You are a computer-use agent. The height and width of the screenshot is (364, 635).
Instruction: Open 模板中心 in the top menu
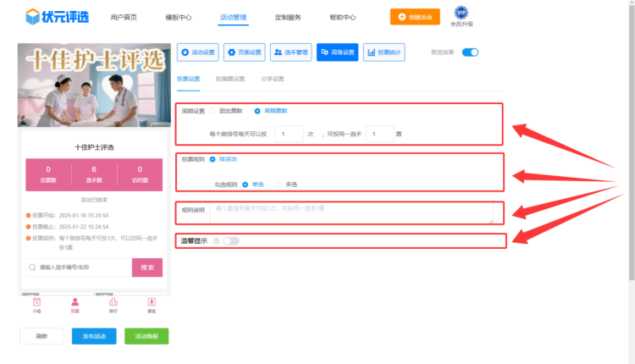(x=177, y=17)
